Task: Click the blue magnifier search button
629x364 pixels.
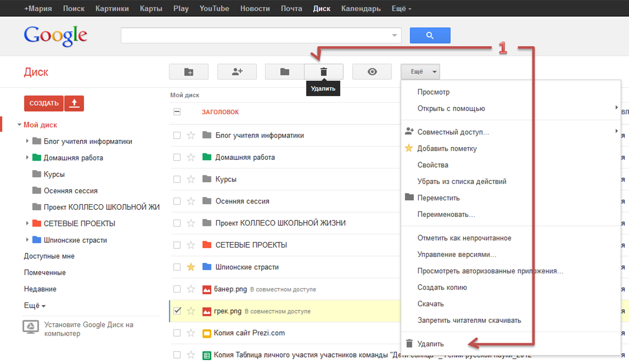Action: 430,35
